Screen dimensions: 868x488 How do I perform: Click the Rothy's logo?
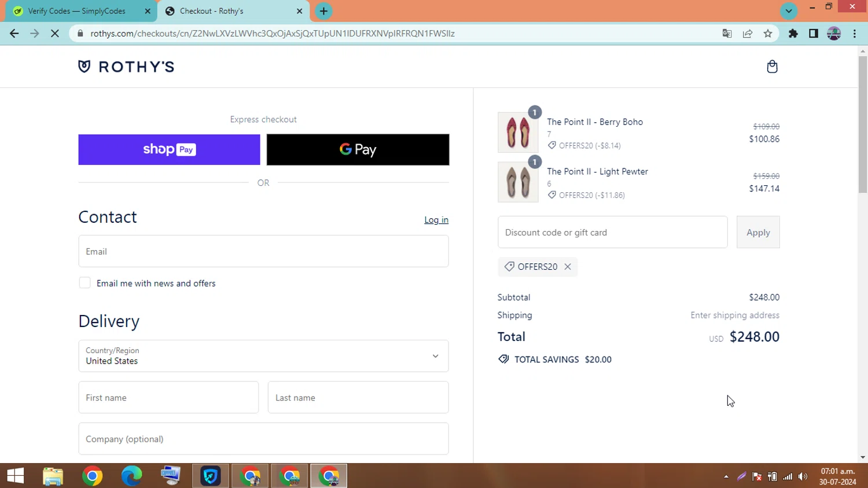(x=126, y=67)
